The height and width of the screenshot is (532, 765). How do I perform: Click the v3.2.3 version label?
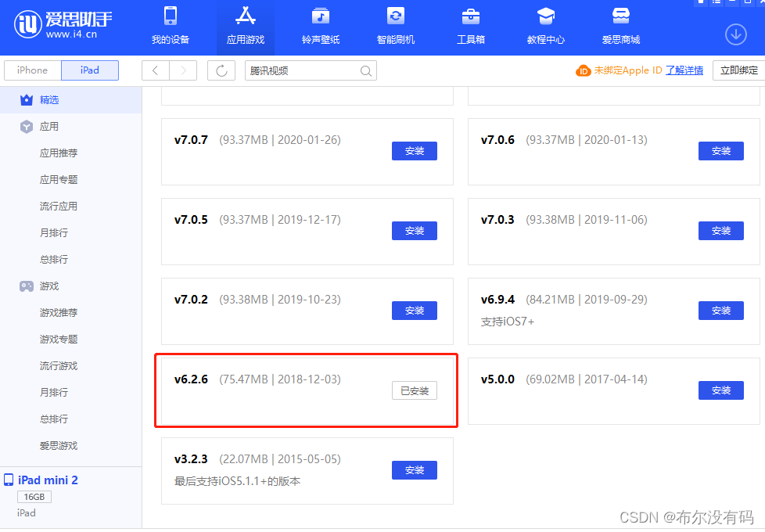click(x=191, y=459)
